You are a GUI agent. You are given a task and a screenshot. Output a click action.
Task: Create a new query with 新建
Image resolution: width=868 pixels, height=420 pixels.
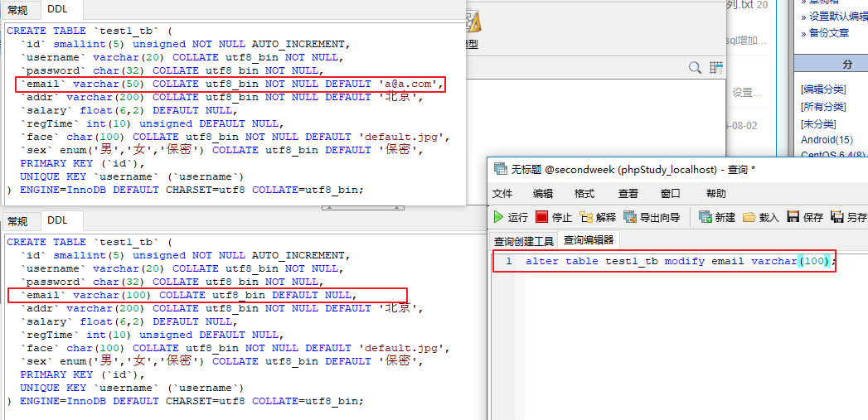[717, 217]
